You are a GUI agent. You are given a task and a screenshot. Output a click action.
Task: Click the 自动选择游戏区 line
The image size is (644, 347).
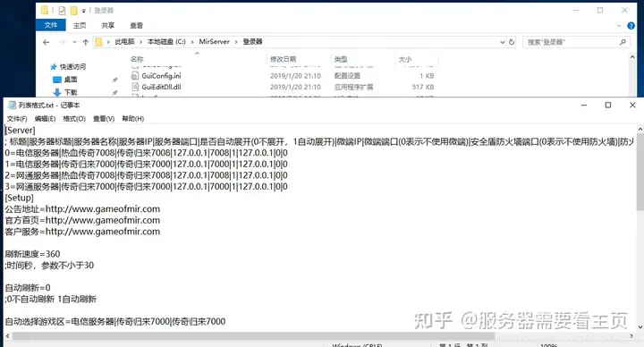(115, 321)
